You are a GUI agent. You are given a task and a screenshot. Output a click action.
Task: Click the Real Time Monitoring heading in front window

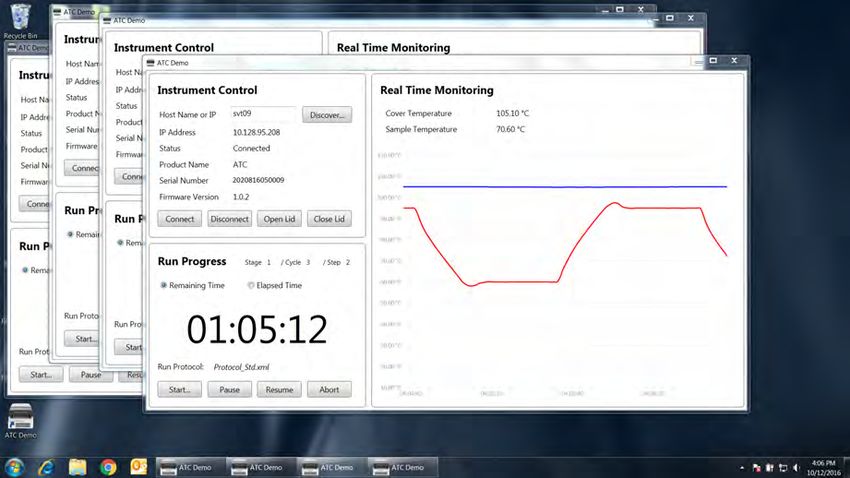click(436, 90)
